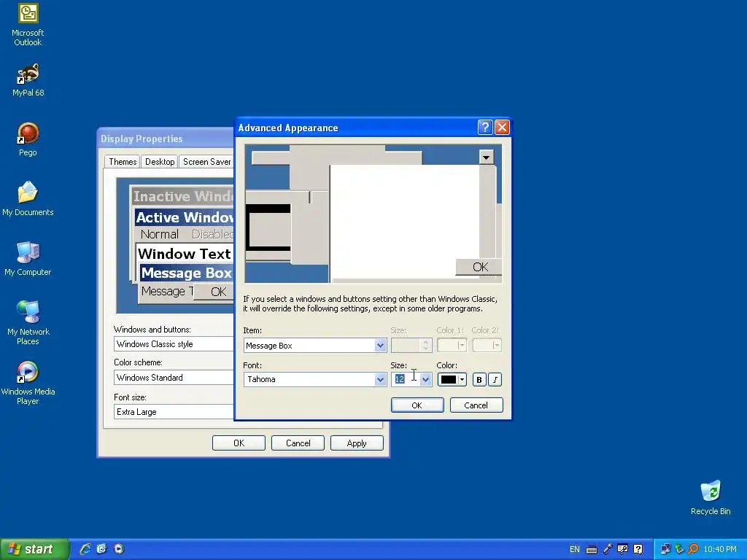Open Windows and buttons style combo box
Screen dimensions: 747x560
pos(174,344)
